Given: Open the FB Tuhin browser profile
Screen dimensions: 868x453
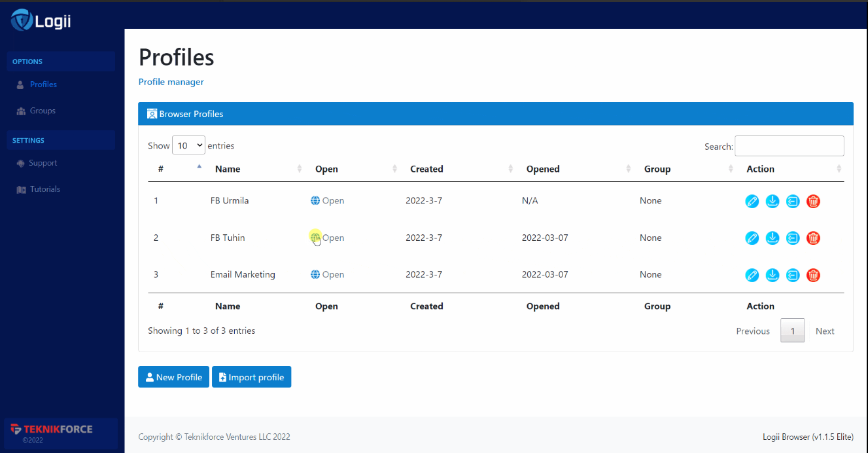Looking at the screenshot, I should (327, 238).
